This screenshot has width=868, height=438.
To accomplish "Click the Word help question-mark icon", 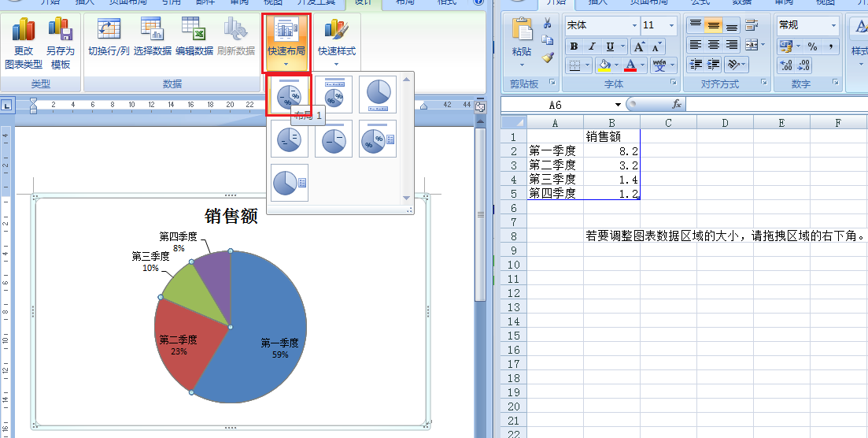I will 478,2.
